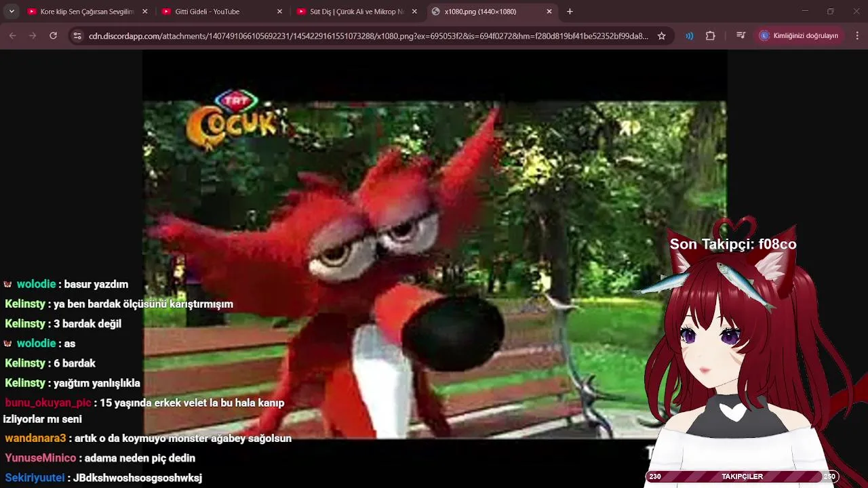The width and height of the screenshot is (868, 488).
Task: Open the tab search dropdown arrow
Action: click(11, 12)
